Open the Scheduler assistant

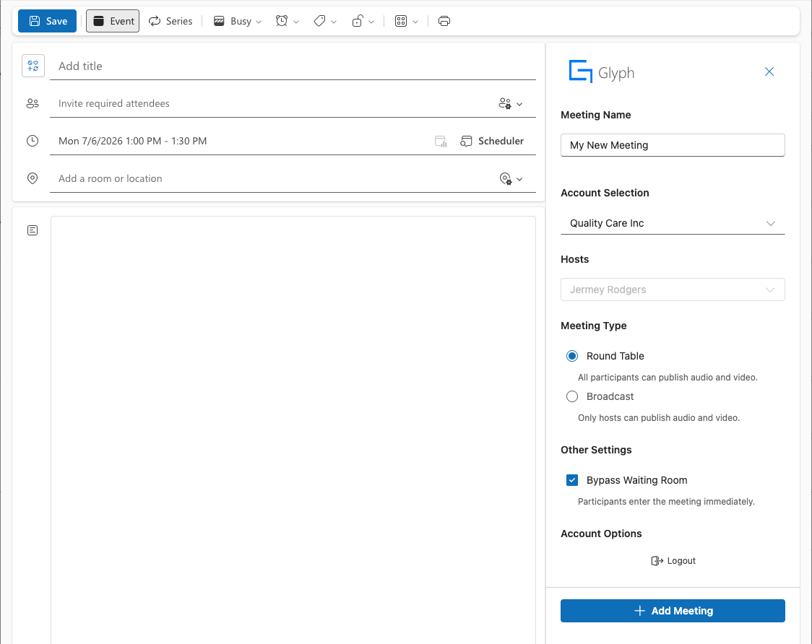[x=492, y=141]
